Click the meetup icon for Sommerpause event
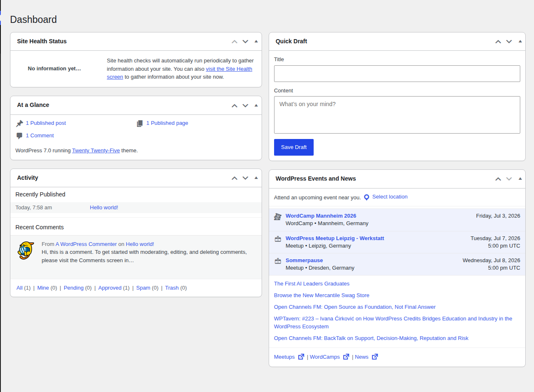 pyautogui.click(x=278, y=261)
